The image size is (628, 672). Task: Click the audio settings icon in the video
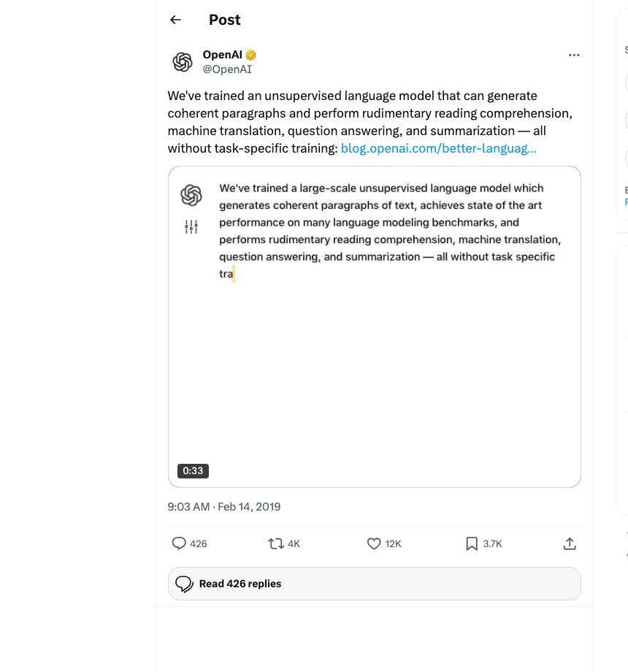(191, 226)
